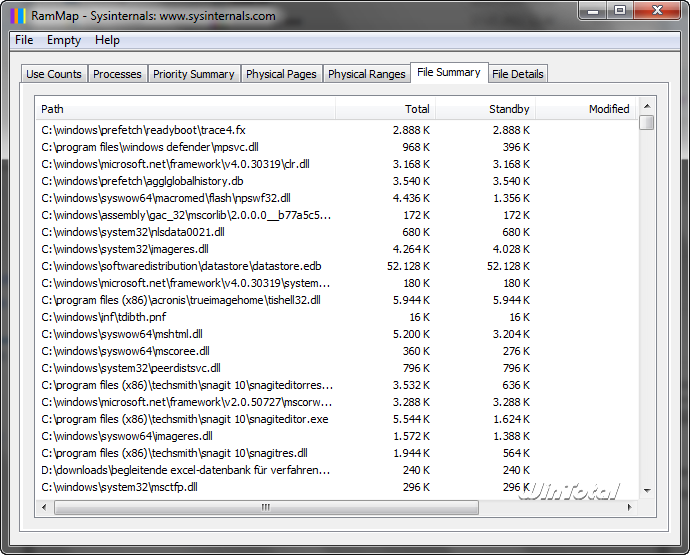Switch to the Physical Pages tab
Image resolution: width=690 pixels, height=555 pixels.
[x=281, y=74]
